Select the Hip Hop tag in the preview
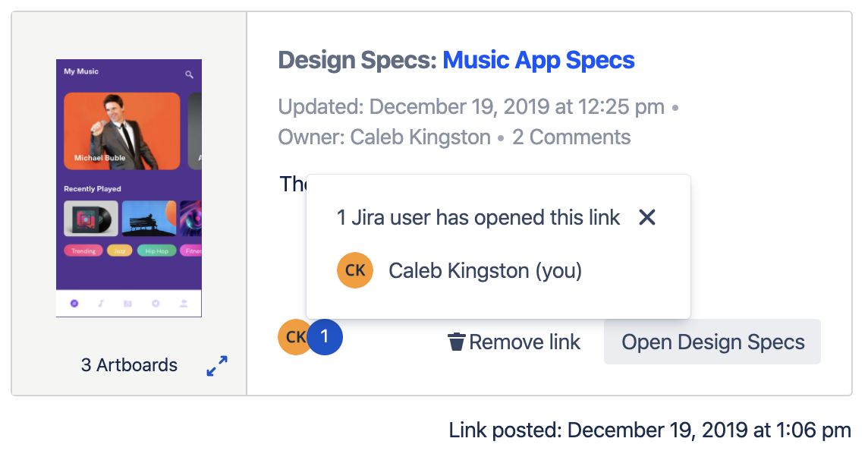Viewport: 868px width, 454px height. coord(156,251)
